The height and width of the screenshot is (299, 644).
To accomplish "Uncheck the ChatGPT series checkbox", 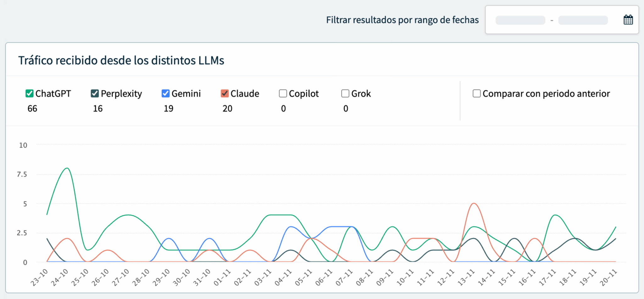I will pyautogui.click(x=29, y=93).
